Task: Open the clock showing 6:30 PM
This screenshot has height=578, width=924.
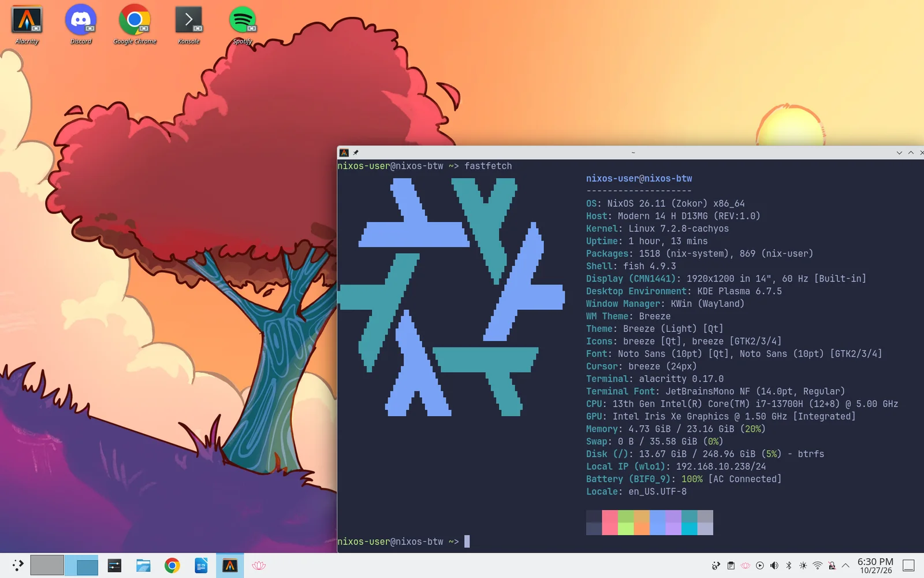Action: coord(875,566)
